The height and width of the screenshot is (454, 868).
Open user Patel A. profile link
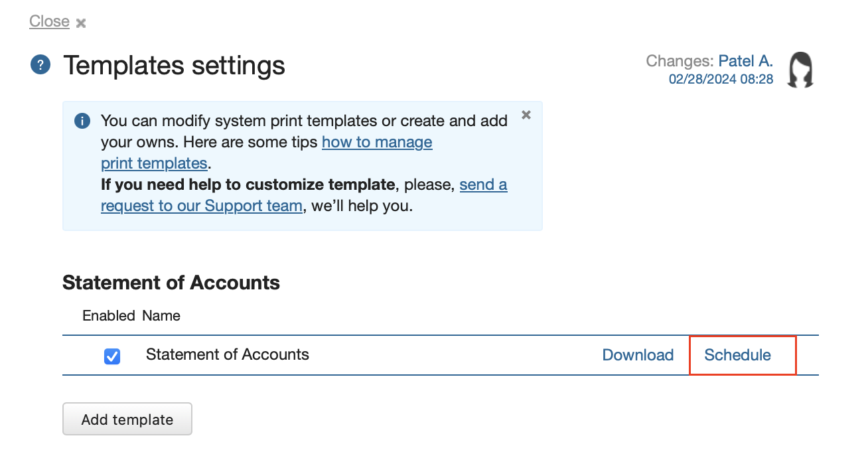tap(746, 61)
